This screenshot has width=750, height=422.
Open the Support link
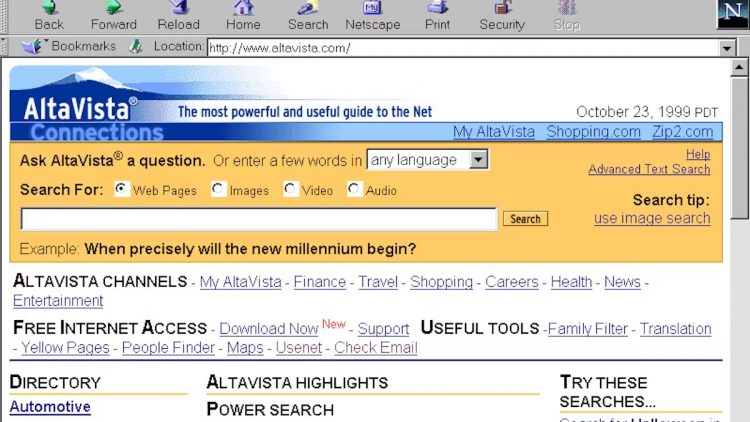[383, 329]
